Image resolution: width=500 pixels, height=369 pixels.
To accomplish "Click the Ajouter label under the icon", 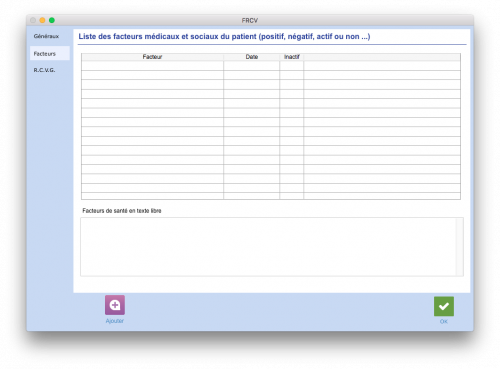I will [115, 321].
